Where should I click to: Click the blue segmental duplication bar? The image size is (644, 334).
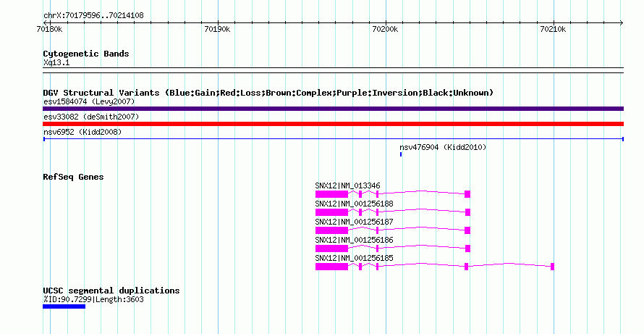64,306
